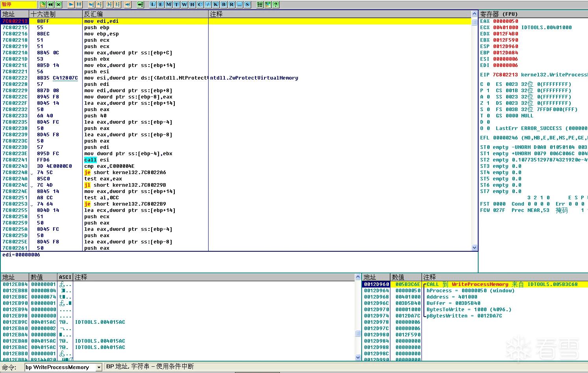Click the Restart program rewind icon
Image resolution: width=588 pixels, height=373 pixels.
50,4
